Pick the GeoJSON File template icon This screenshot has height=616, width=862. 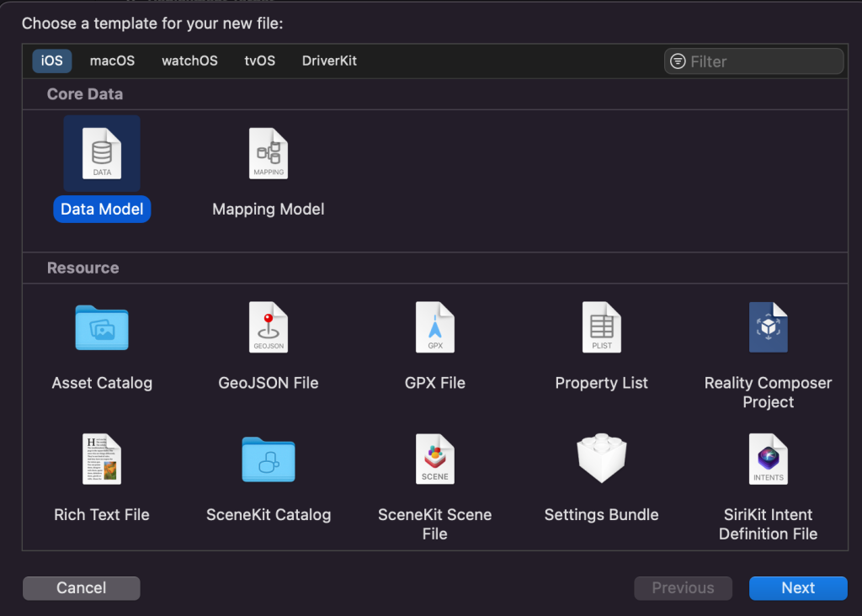[x=269, y=327]
